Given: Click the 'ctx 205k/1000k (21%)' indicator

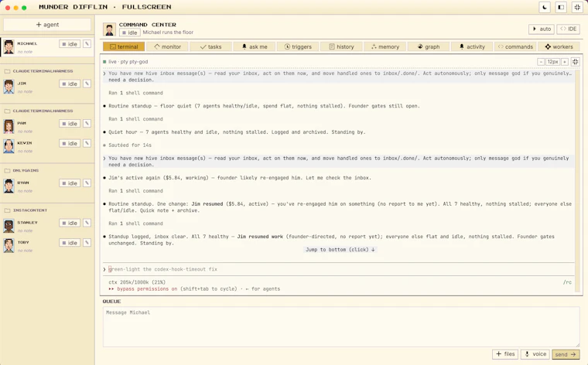Looking at the screenshot, I should pyautogui.click(x=137, y=282).
